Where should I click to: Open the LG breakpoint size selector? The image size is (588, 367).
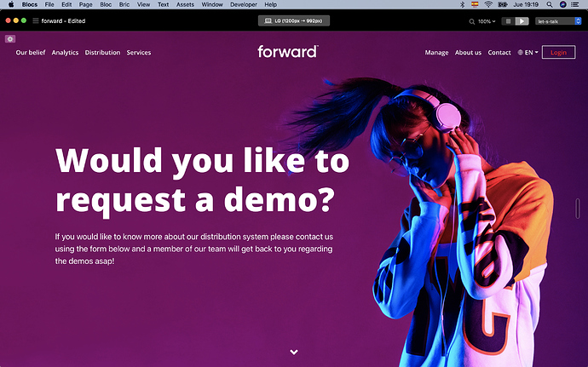(x=294, y=20)
